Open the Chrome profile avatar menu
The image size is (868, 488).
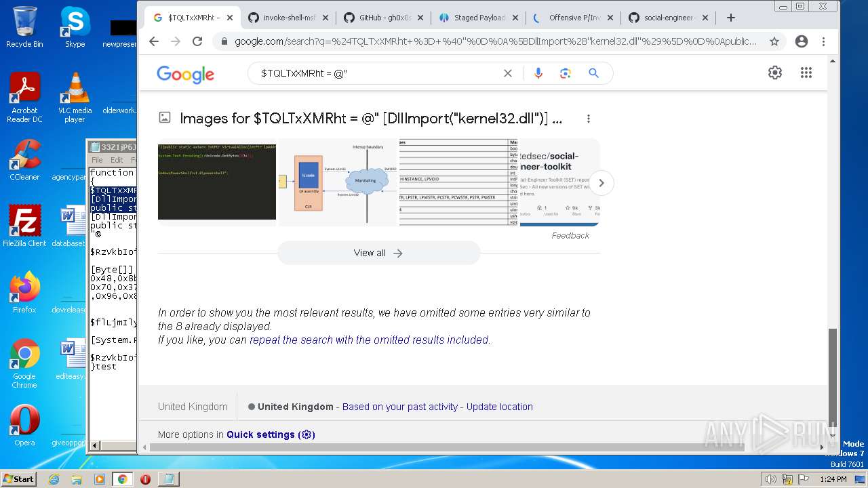click(x=802, y=41)
